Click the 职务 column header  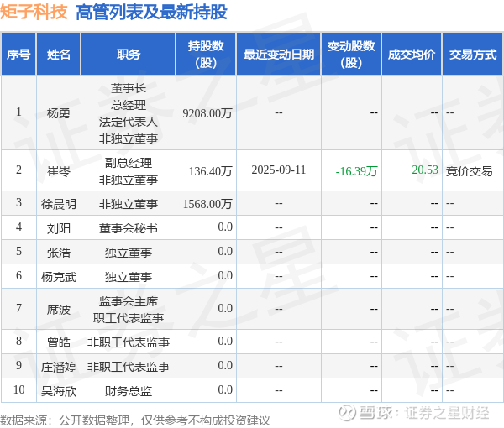[129, 55]
